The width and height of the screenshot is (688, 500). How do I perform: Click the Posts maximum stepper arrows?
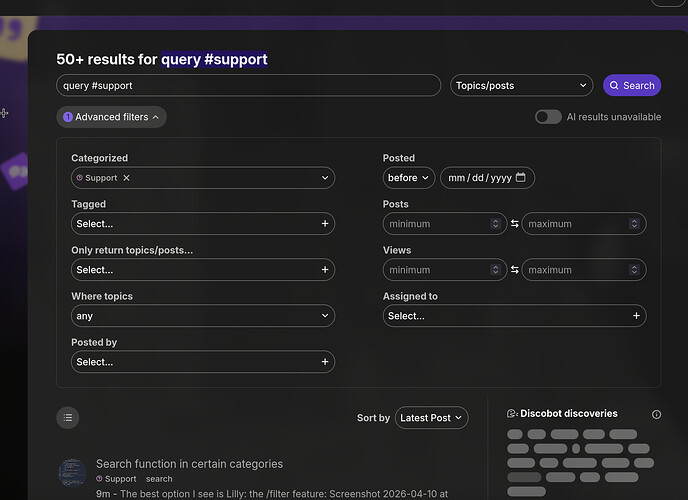(x=634, y=224)
